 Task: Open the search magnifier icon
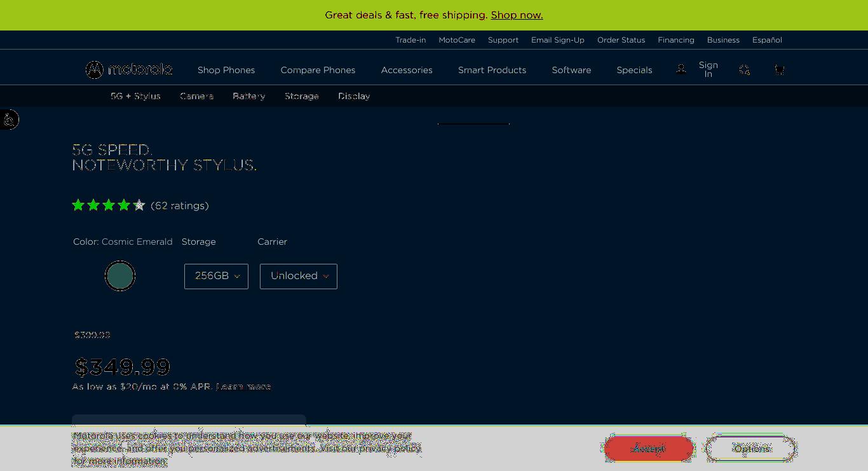click(x=745, y=70)
